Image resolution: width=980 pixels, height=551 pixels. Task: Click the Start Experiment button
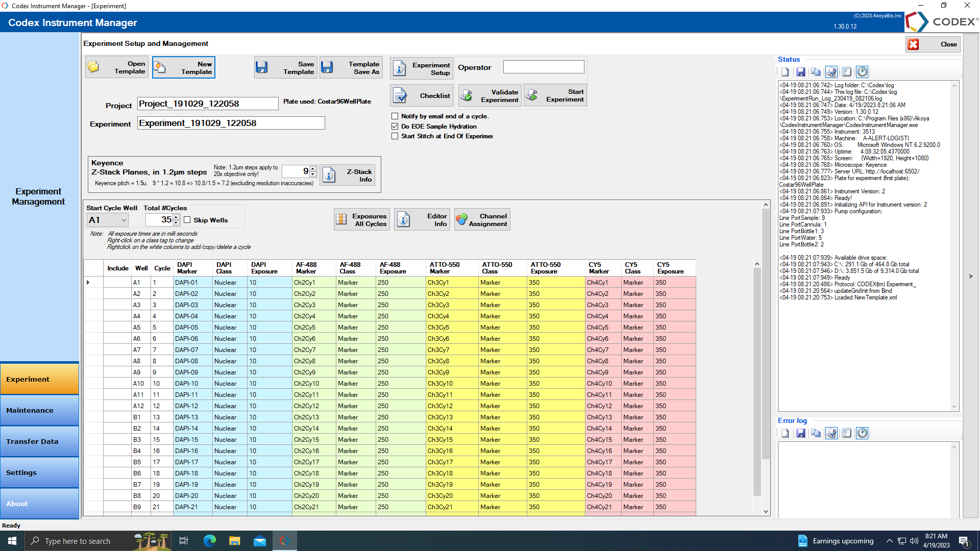point(555,96)
